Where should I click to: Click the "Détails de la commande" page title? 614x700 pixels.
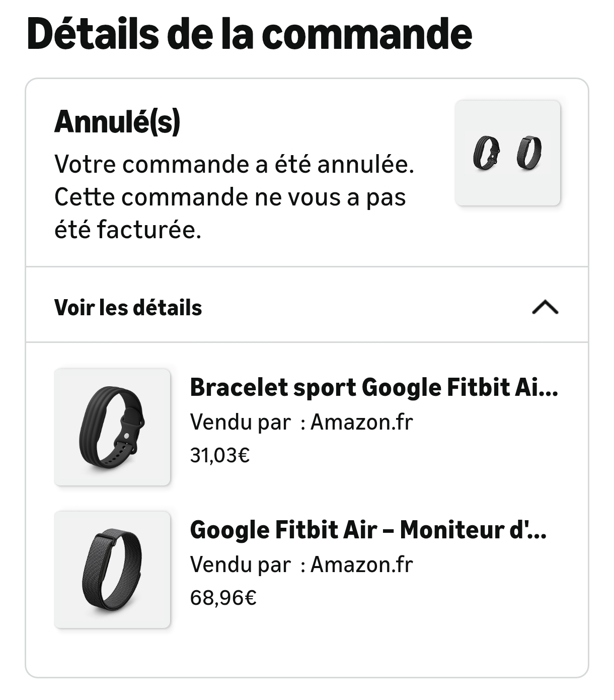249,33
